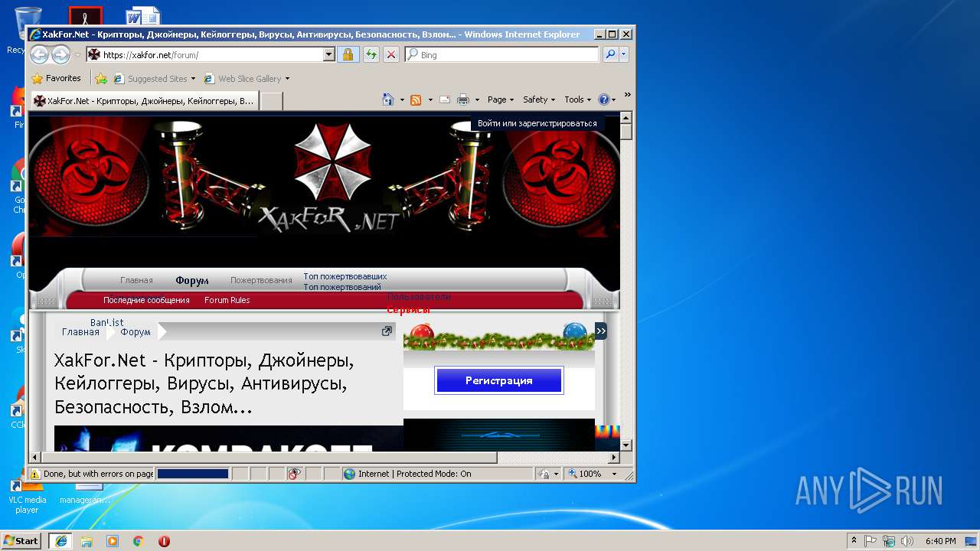Click the address bar URL field
980x551 pixels.
click(205, 54)
